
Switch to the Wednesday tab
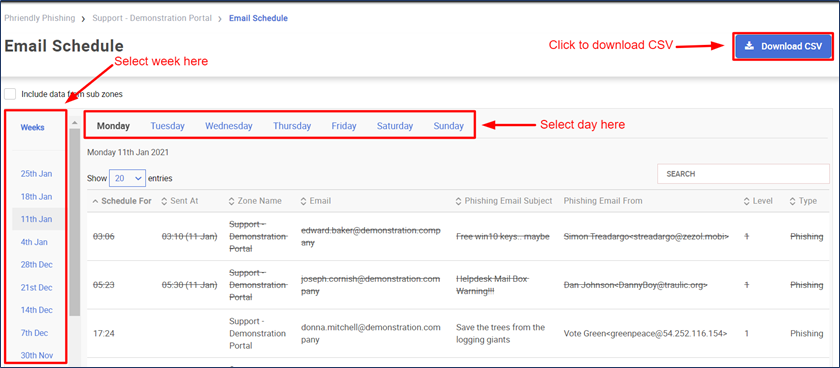coord(229,126)
